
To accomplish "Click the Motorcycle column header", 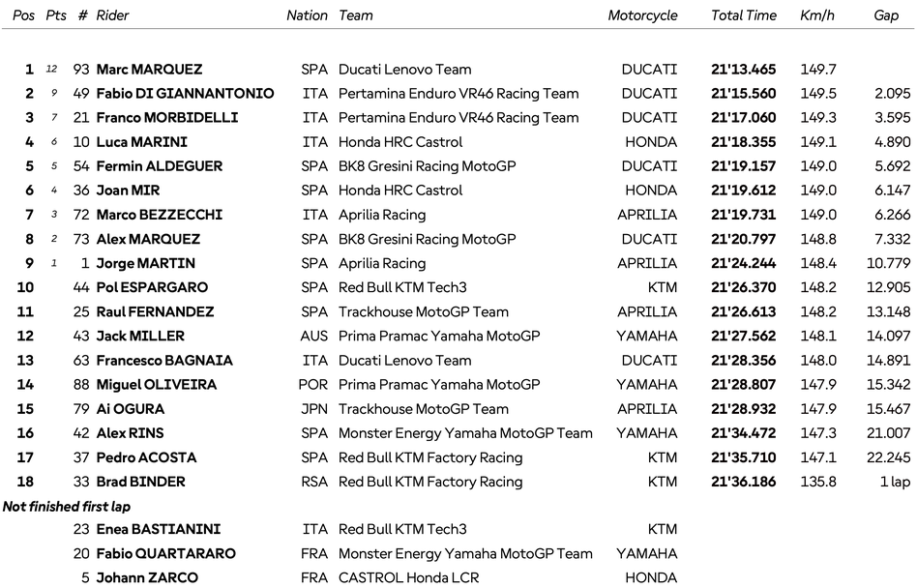I will 642,15.
